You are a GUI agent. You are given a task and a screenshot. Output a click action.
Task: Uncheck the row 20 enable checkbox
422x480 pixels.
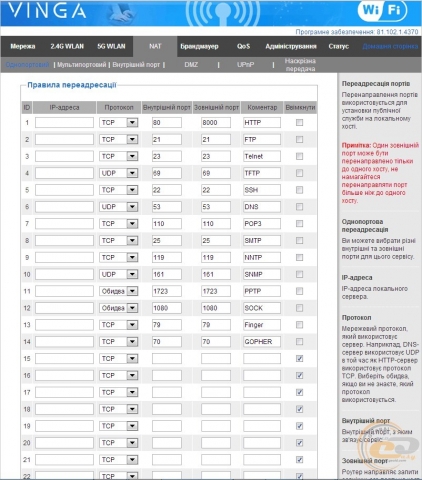pyautogui.click(x=299, y=443)
